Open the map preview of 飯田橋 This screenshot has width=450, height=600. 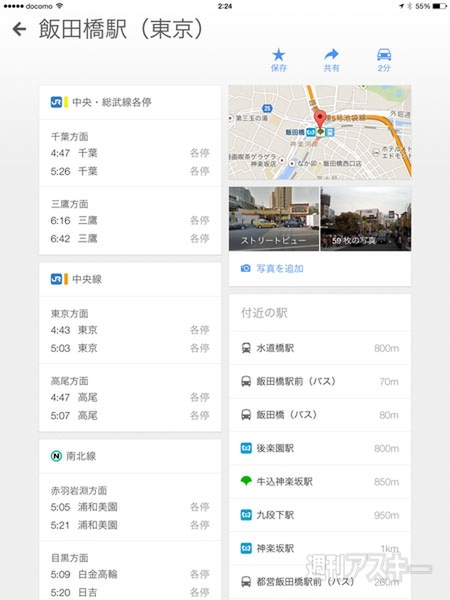point(320,132)
